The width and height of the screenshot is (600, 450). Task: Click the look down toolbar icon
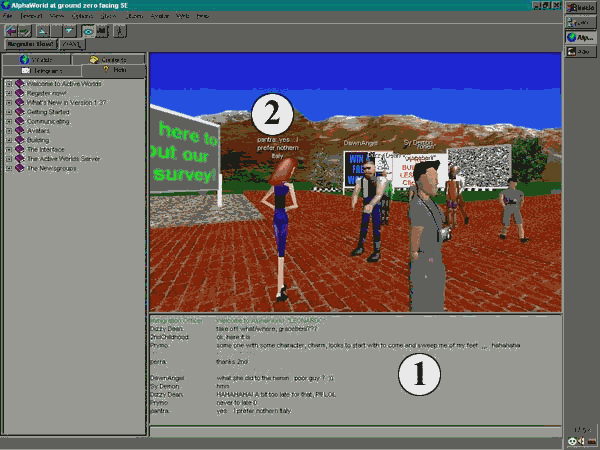coord(68,31)
